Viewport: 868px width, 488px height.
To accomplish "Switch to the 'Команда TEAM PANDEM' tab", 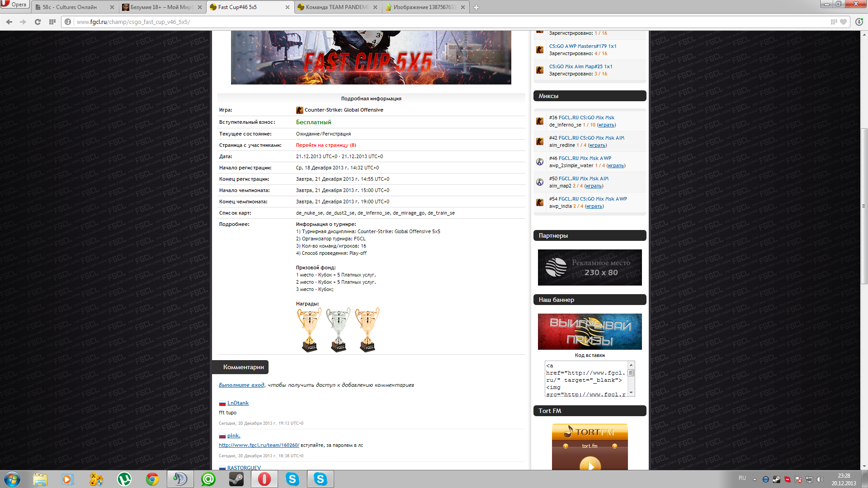I will tap(337, 7).
